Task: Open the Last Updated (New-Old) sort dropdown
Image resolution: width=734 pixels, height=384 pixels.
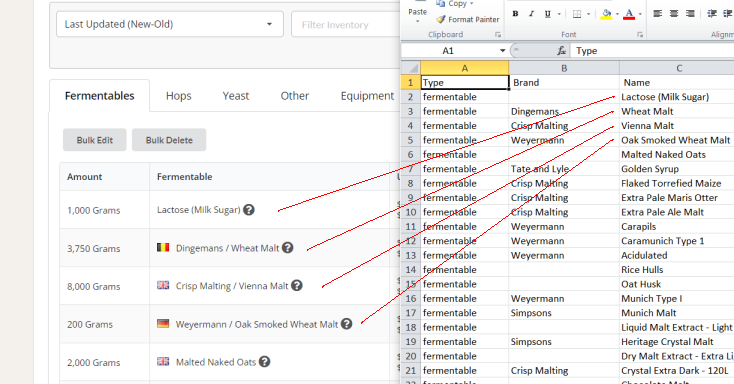Action: pyautogui.click(x=169, y=24)
